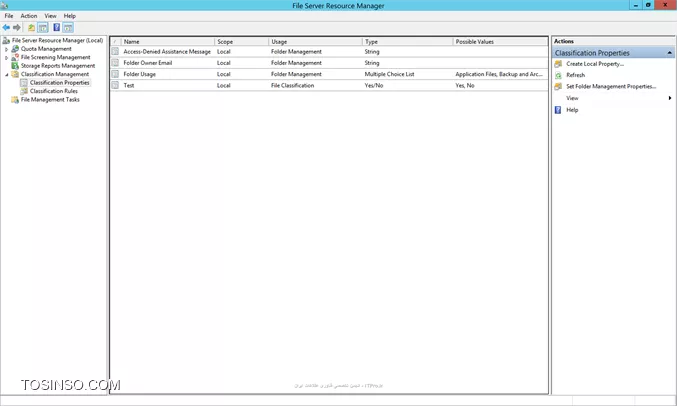This screenshot has width=677, height=406.
Task: Click the Set Folder Management Properties icon
Action: coord(558,86)
